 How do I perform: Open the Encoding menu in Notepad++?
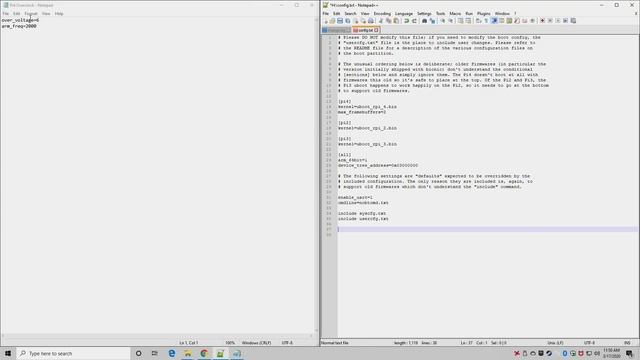tap(382, 13)
